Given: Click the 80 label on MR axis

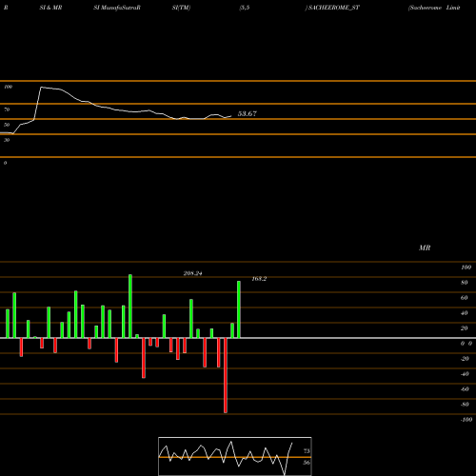Looking at the screenshot, I should tap(465, 283).
